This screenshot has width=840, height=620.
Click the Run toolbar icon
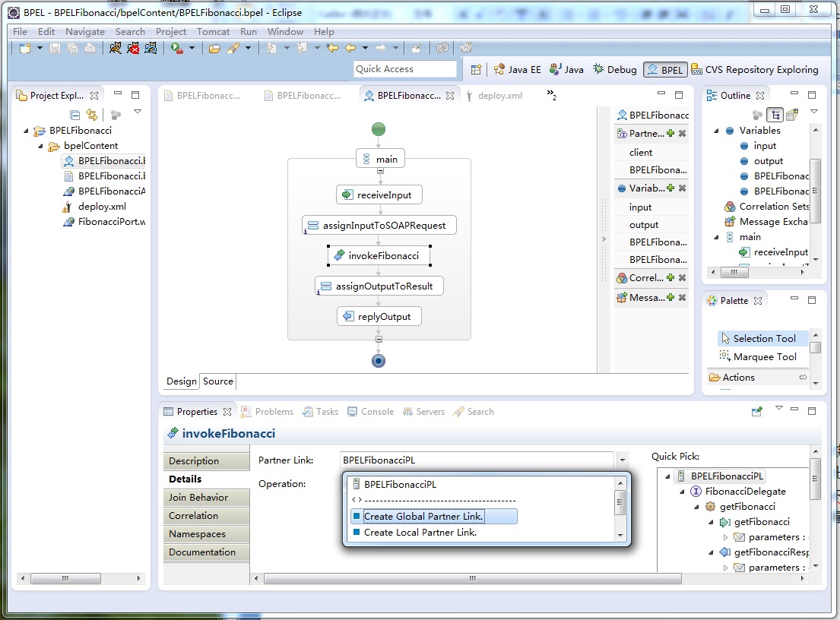point(176,49)
